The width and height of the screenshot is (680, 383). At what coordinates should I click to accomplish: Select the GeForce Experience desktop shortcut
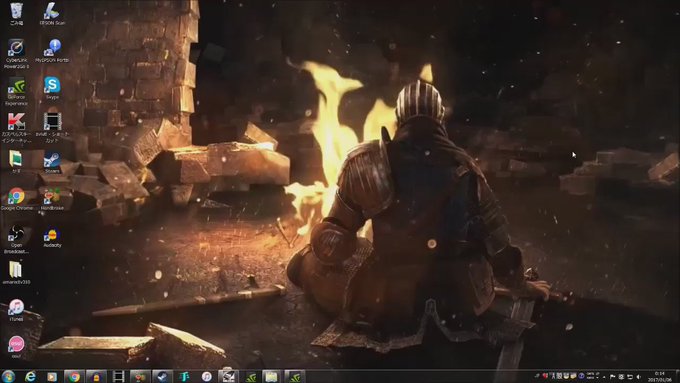click(16, 91)
